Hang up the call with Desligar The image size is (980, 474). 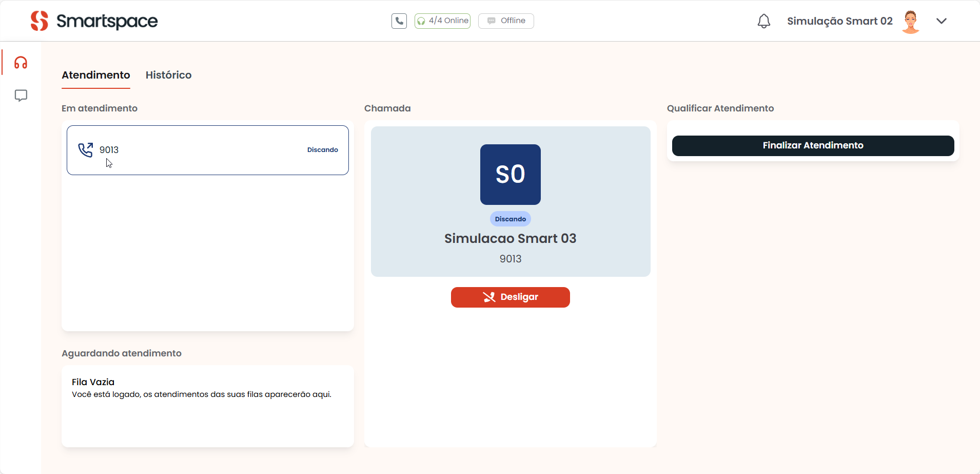pos(510,297)
